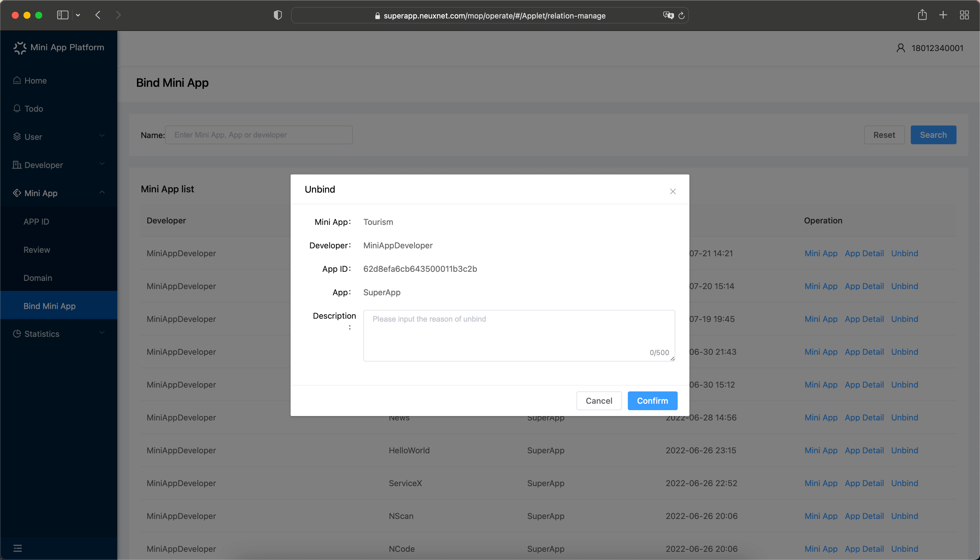
Task: Select the Domain submenu item
Action: pyautogui.click(x=59, y=278)
